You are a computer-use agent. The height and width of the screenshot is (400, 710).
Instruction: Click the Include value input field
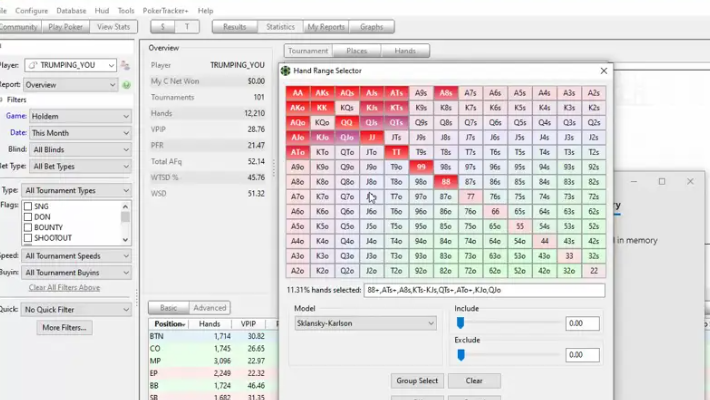pos(582,323)
